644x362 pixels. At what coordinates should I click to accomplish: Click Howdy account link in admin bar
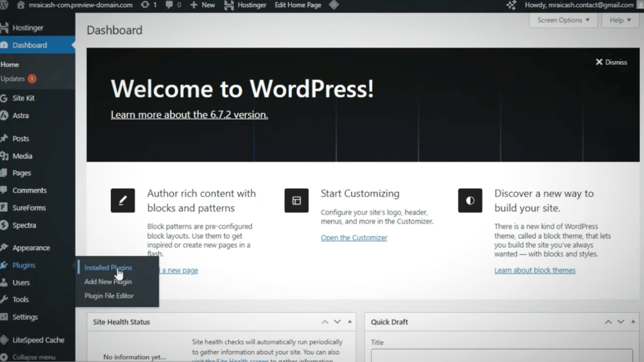point(579,5)
